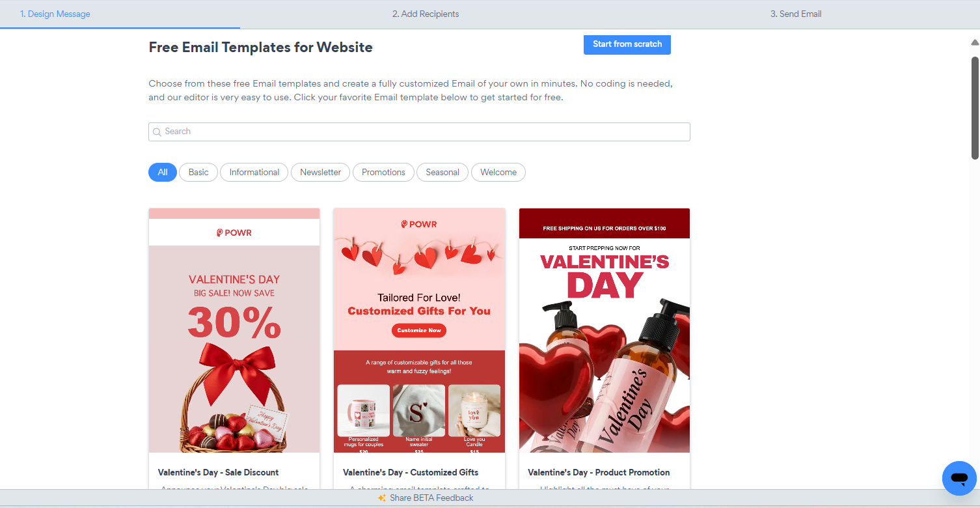Go to the Add Recipients step
This screenshot has width=980, height=508.
click(x=426, y=14)
